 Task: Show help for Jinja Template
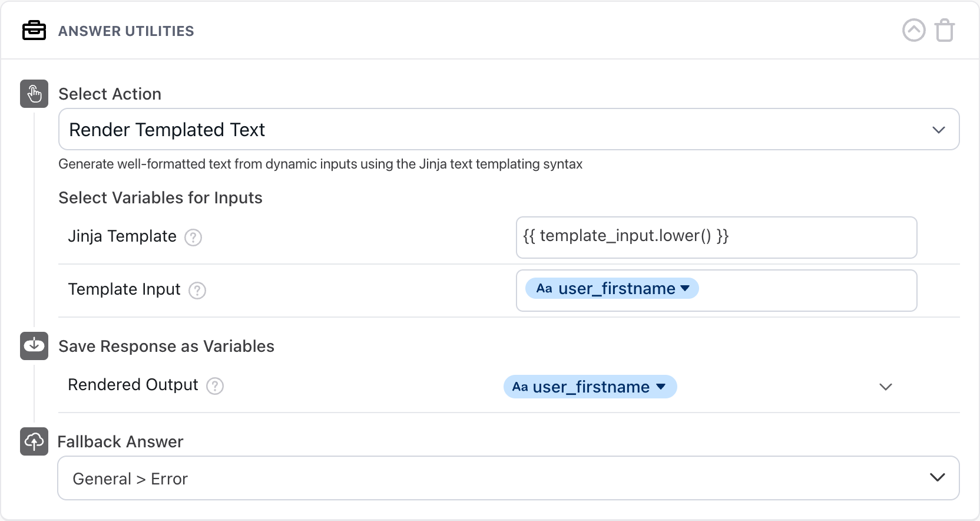click(193, 238)
